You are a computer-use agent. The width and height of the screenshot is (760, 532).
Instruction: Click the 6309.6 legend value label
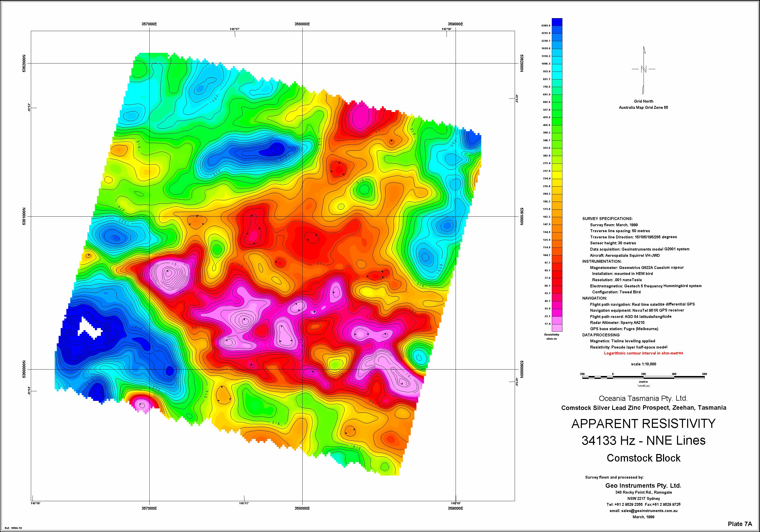pos(546,25)
